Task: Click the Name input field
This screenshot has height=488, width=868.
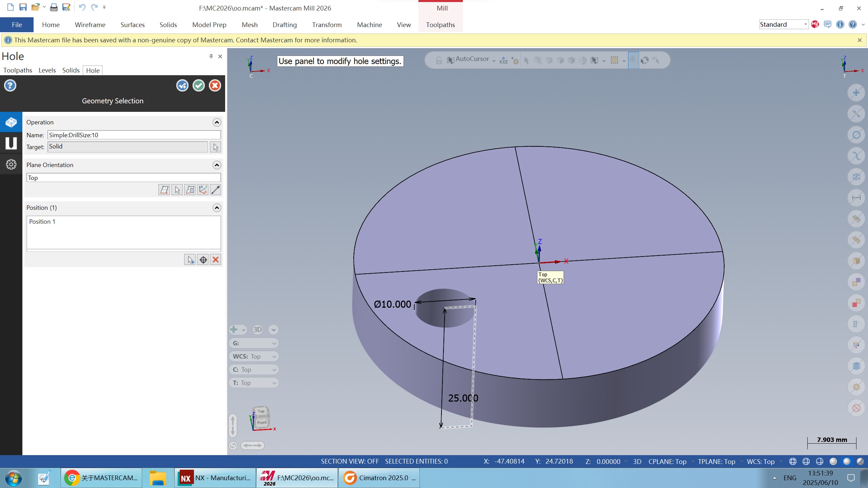Action: tap(134, 135)
